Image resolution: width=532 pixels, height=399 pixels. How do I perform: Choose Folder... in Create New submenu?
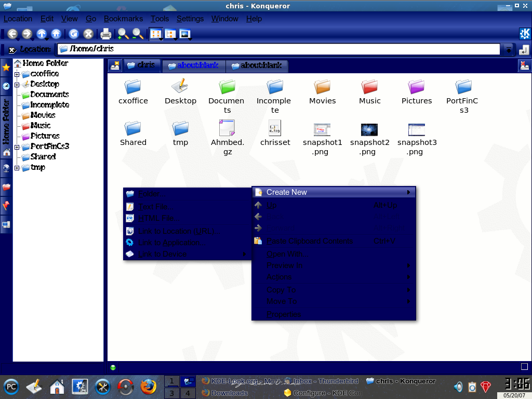(x=187, y=194)
